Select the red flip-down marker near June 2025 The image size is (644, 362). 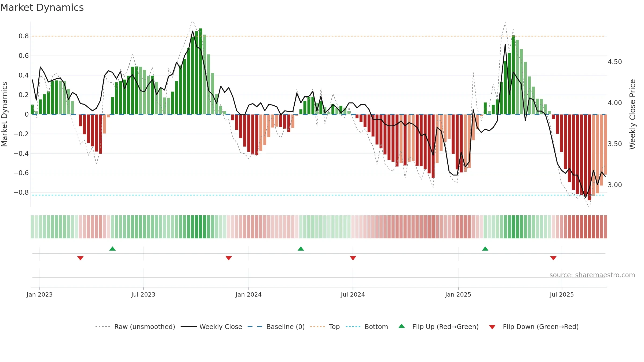point(553,258)
